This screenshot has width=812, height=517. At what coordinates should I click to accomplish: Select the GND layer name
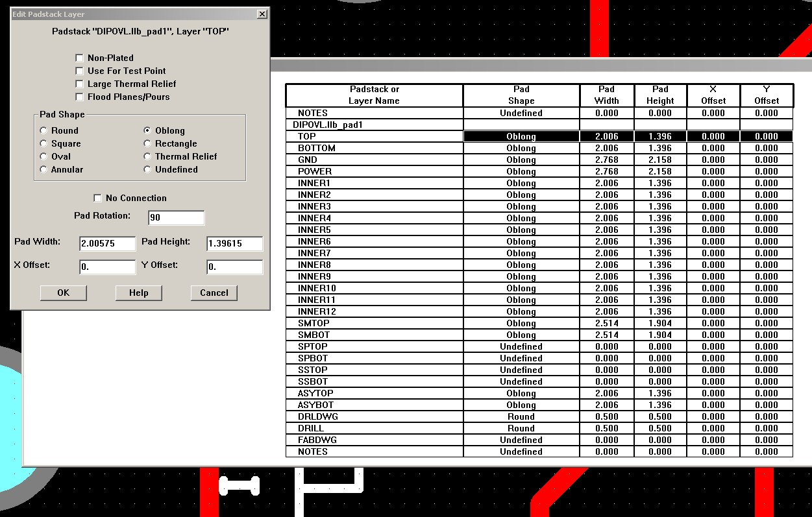click(308, 160)
